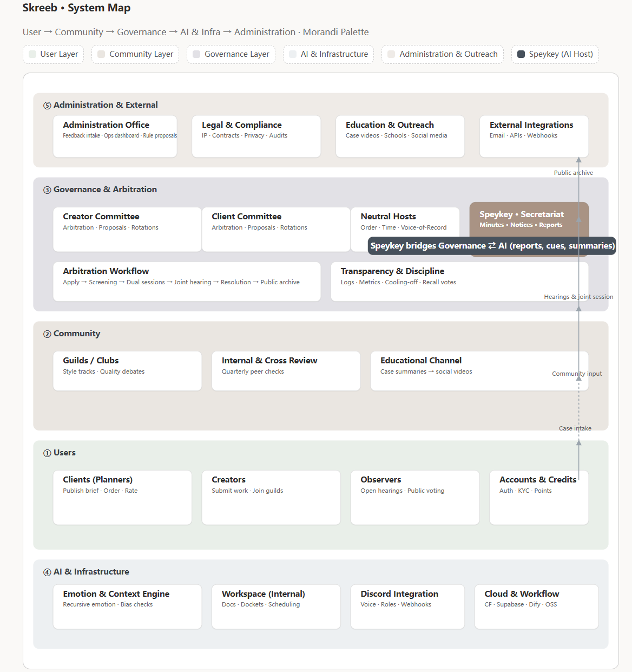Viewport: 632px width, 672px height.
Task: Open the Transparency & Discipline card
Action: (x=459, y=282)
